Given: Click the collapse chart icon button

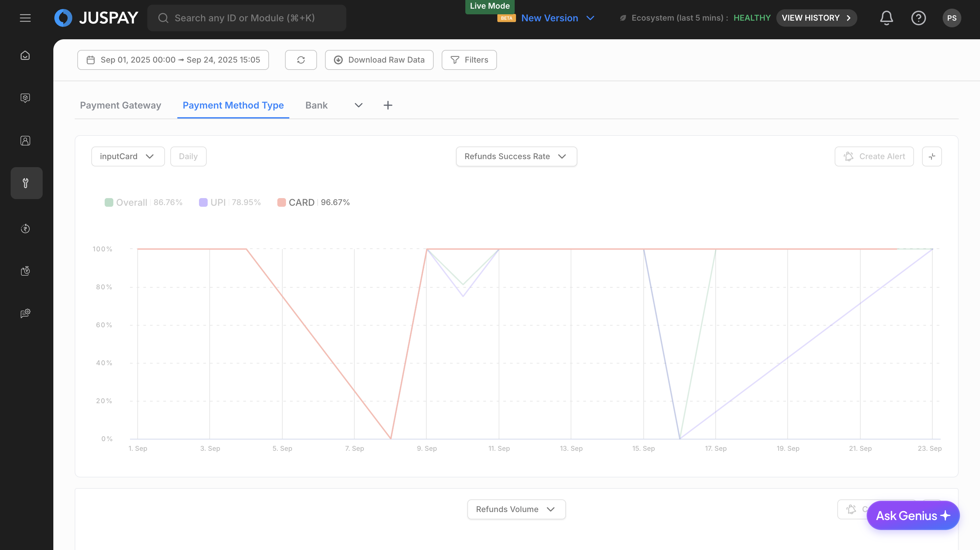Looking at the screenshot, I should (932, 156).
